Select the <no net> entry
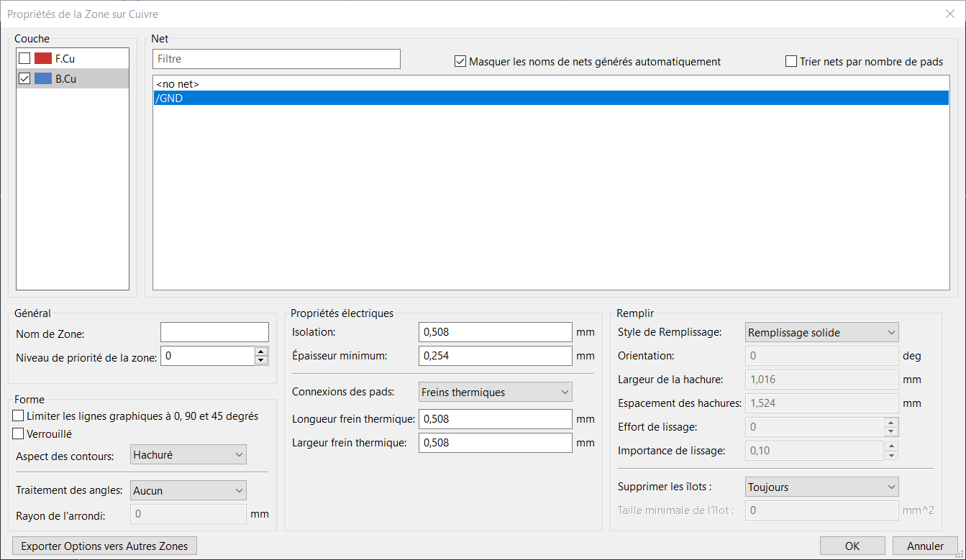966x560 pixels. pyautogui.click(x=178, y=84)
